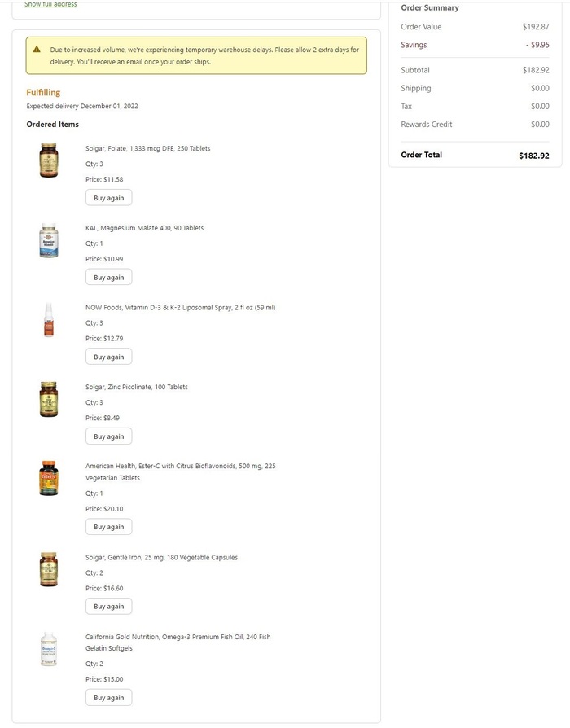Click the Solgar Zinc Picolinate title text

(136, 387)
